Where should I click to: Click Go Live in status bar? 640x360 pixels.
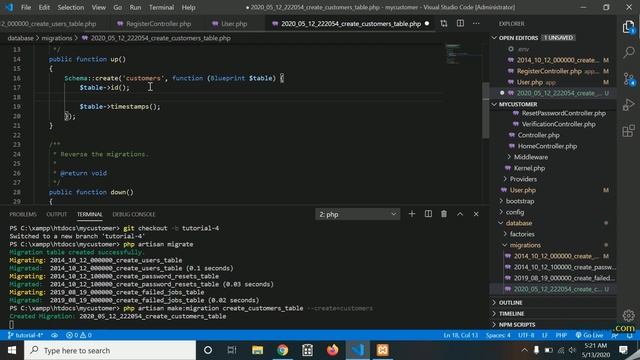click(589, 335)
